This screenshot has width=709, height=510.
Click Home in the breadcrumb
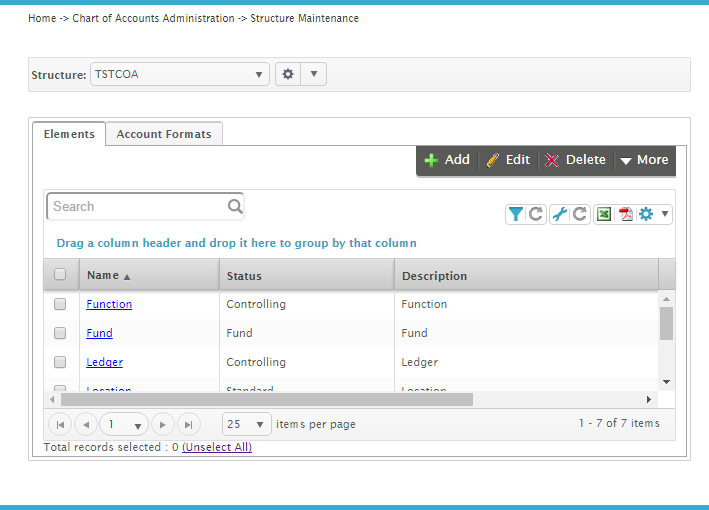[42, 18]
